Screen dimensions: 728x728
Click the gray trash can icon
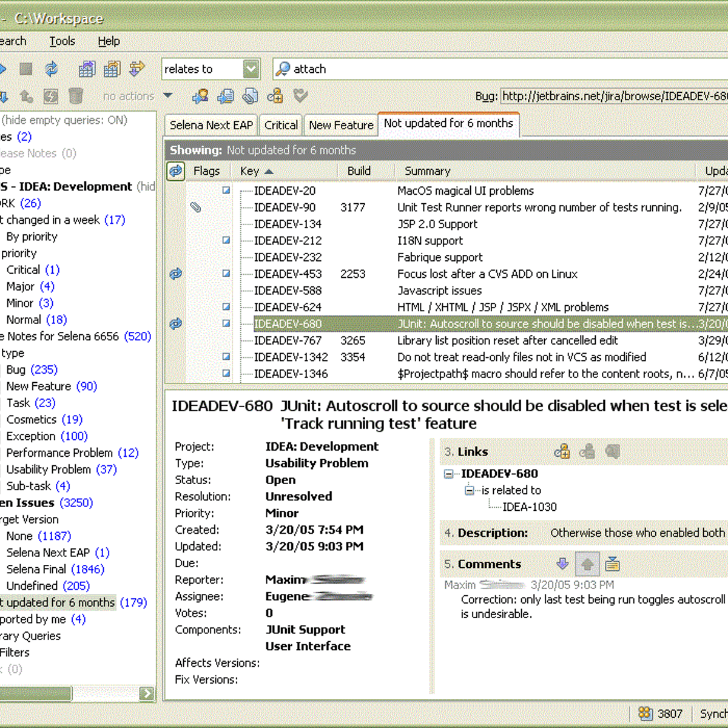tap(76, 96)
